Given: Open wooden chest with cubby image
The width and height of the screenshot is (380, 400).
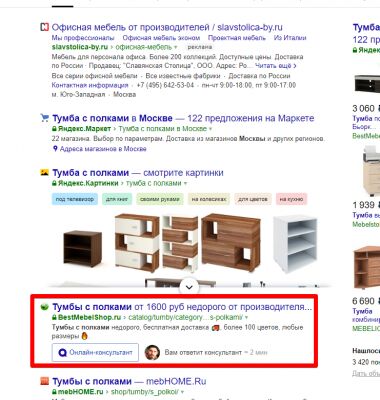Looking at the screenshot, I should [x=231, y=242].
